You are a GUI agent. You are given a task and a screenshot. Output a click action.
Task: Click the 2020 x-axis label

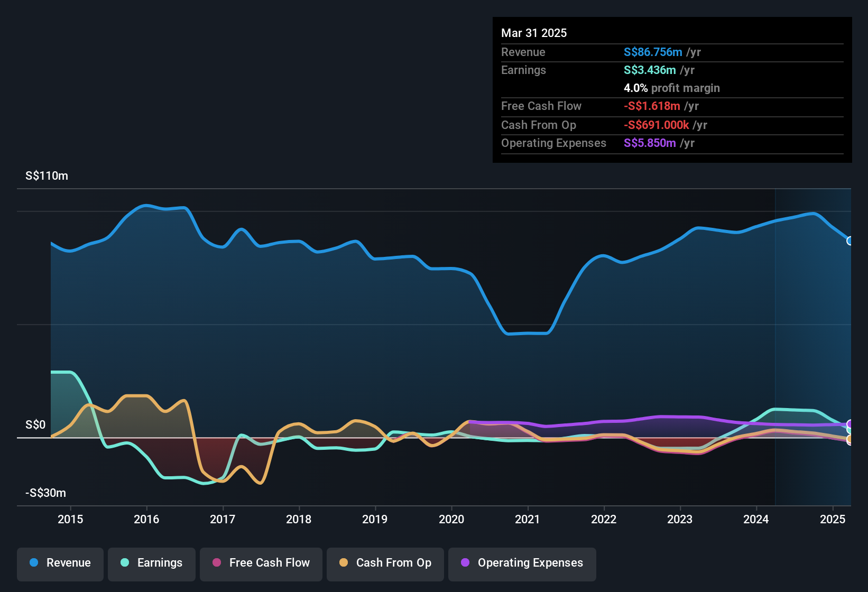(x=451, y=519)
